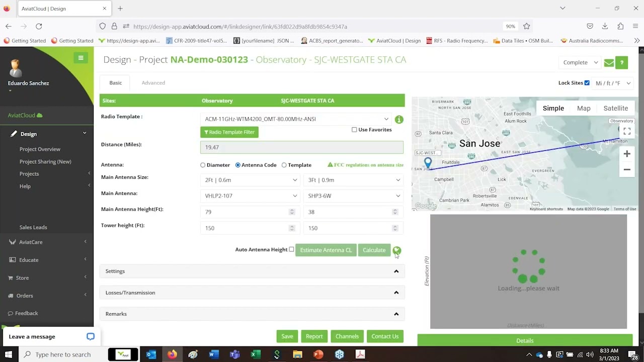Expand the Settings section

(x=252, y=271)
